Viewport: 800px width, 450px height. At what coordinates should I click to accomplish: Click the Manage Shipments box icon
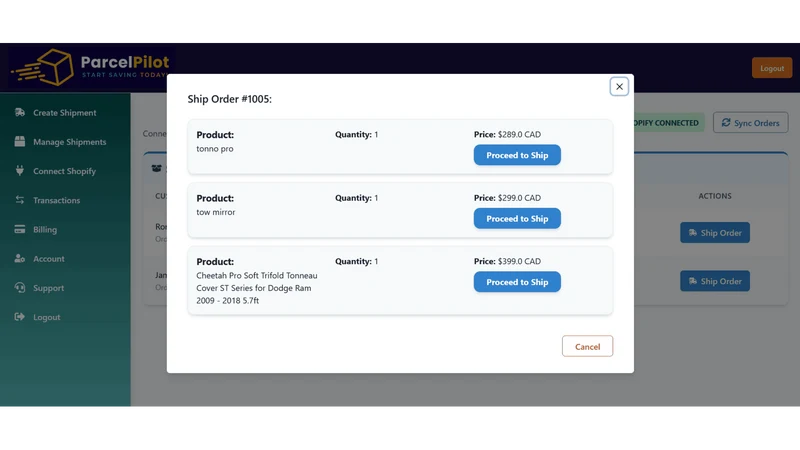pos(20,141)
